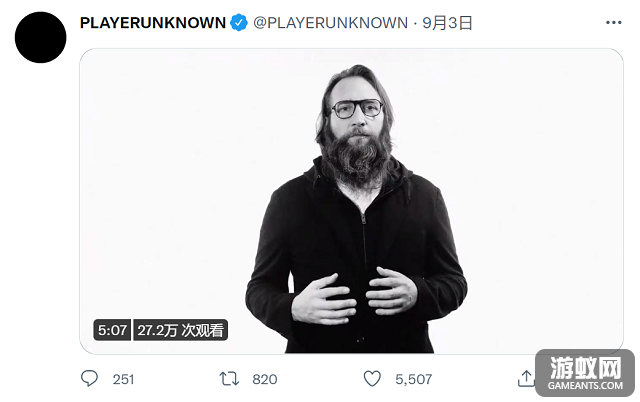Image resolution: width=640 pixels, height=402 pixels.
Task: Click the PLAYERUNKNOWN display name
Action: [153, 23]
